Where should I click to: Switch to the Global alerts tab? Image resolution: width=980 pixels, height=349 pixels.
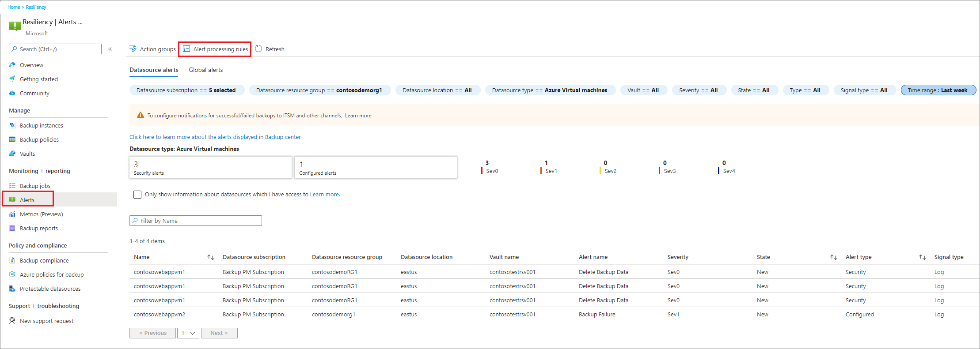[x=205, y=70]
